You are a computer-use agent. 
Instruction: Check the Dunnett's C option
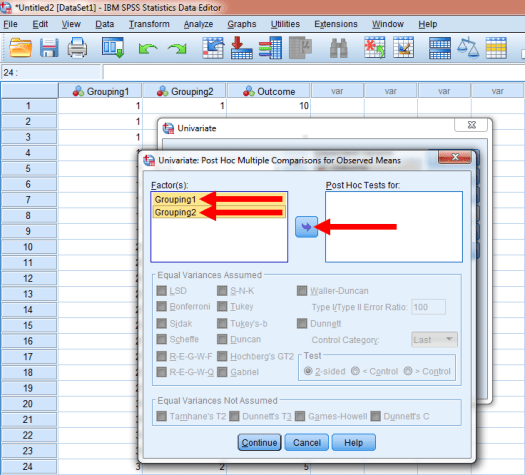375,416
